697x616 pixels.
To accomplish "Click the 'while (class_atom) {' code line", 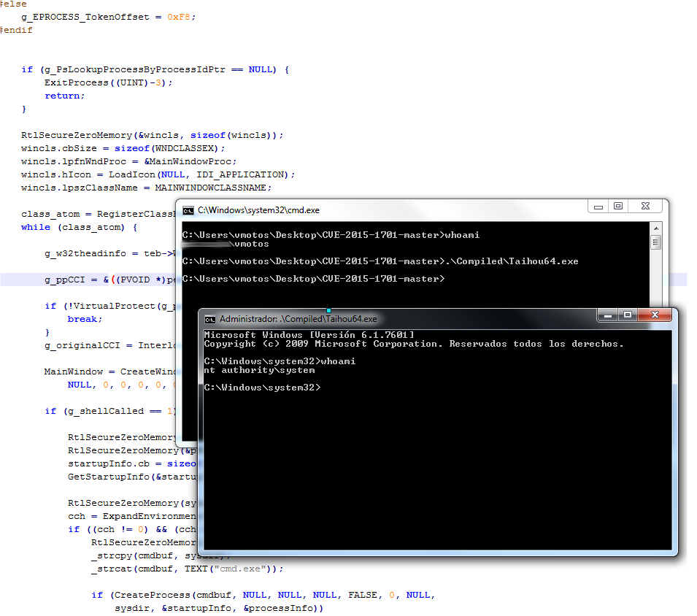I will pos(79,228).
